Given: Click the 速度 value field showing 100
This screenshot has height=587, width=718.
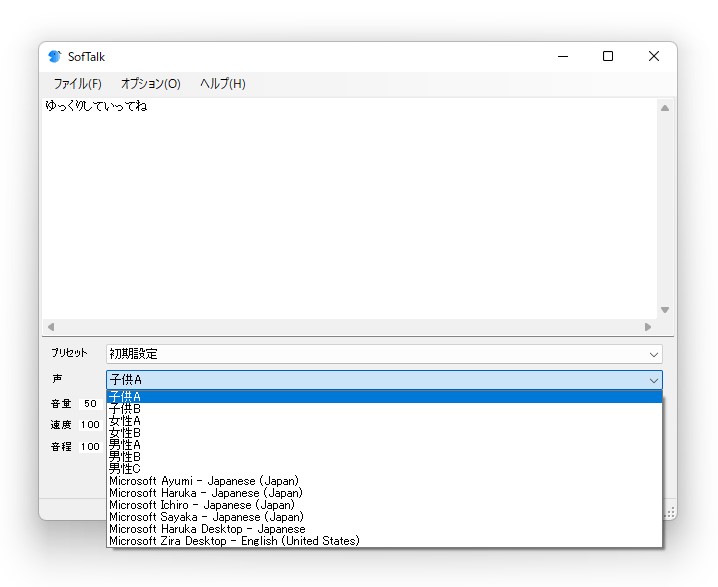Looking at the screenshot, I should click(90, 424).
